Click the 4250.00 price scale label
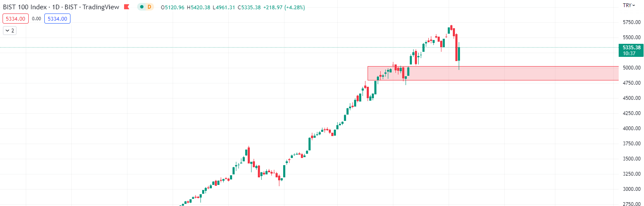The height and width of the screenshot is (206, 644). [x=632, y=113]
